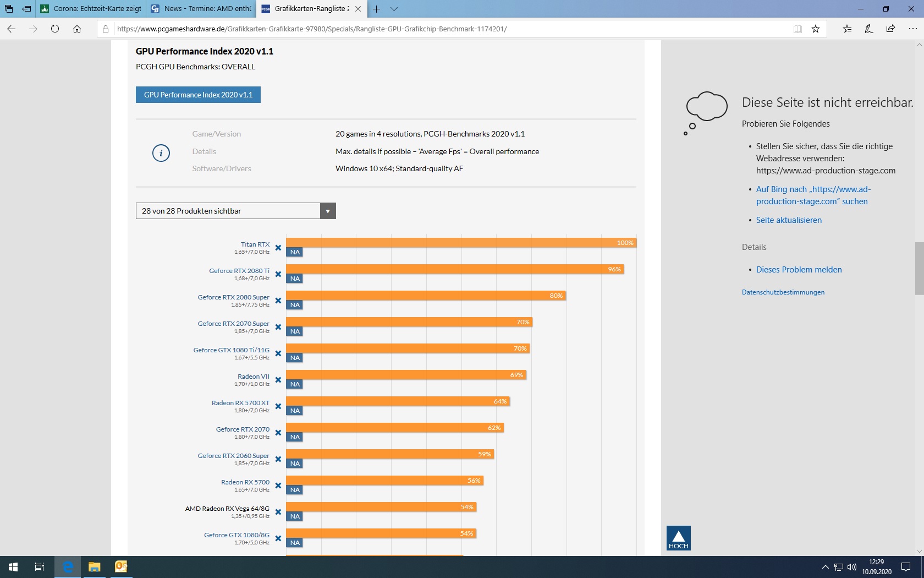Viewport: 924px width, 578px height.
Task: Remove Geforce GTX 1080 Ti/11G row
Action: (x=278, y=353)
